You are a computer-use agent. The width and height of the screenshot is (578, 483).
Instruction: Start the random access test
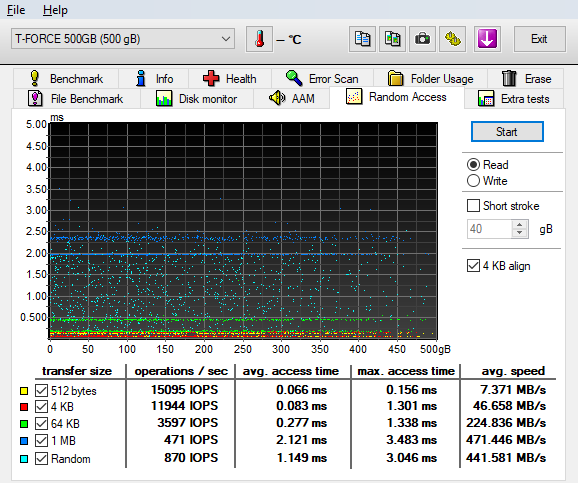pos(507,132)
